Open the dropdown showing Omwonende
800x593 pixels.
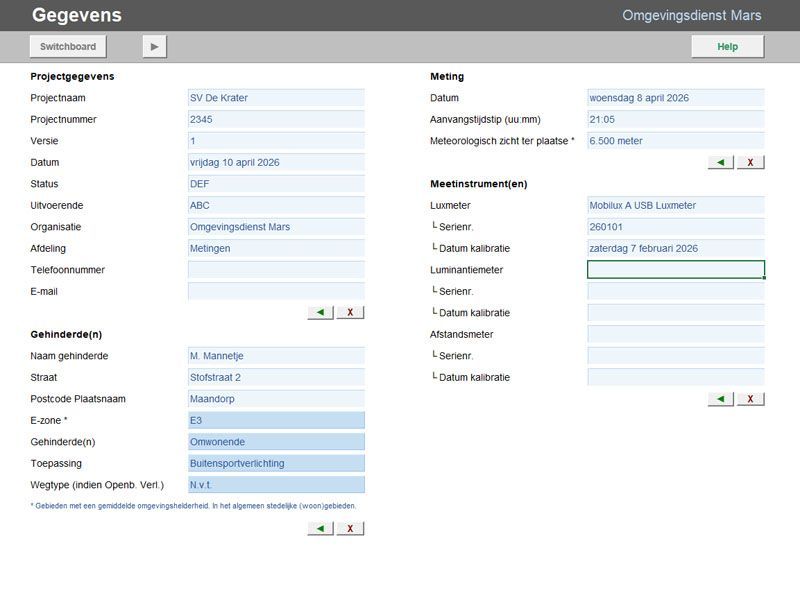click(276, 442)
